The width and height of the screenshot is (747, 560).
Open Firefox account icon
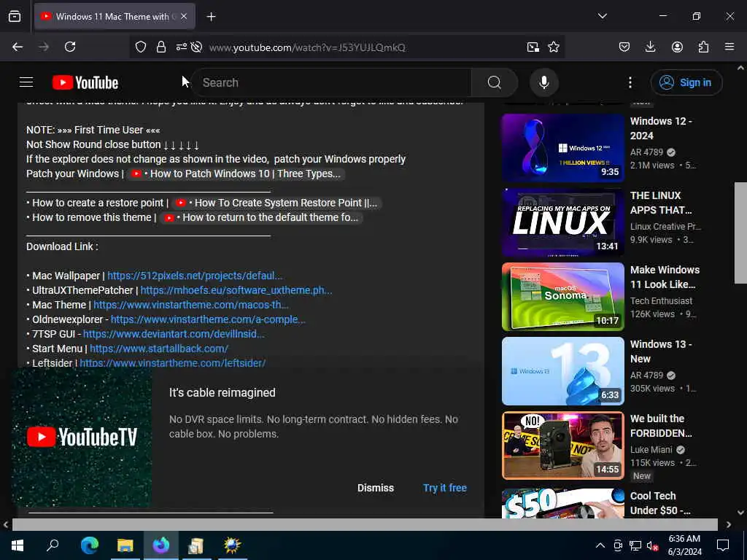coord(677,47)
